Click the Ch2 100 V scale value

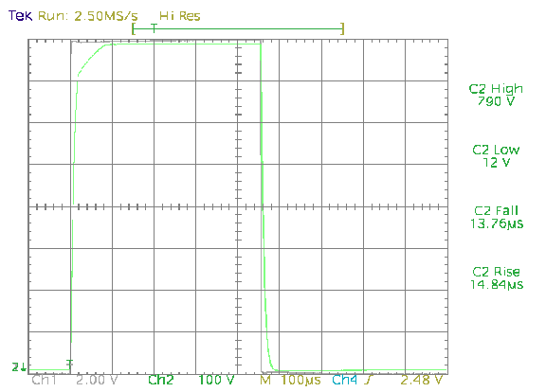pyautogui.click(x=216, y=380)
